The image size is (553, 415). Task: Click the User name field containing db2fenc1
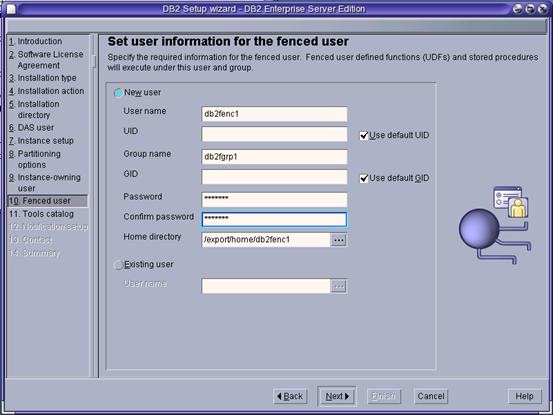(274, 114)
